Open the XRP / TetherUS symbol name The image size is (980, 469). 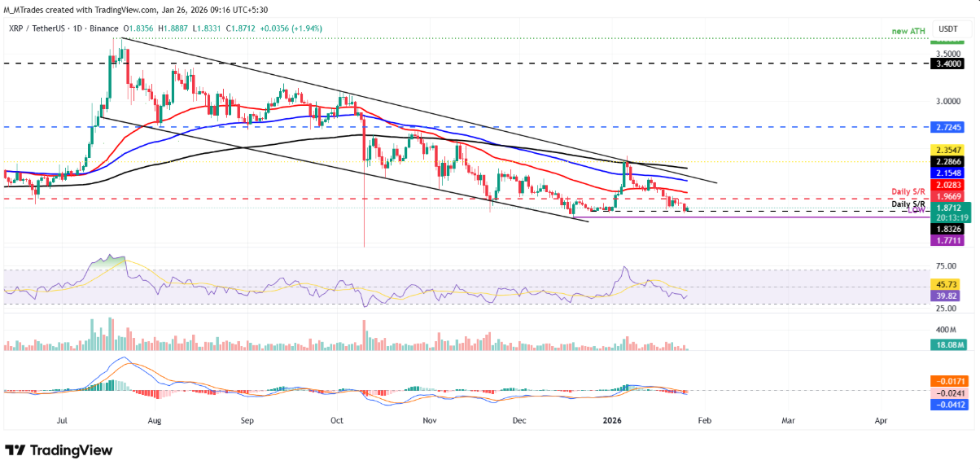[x=36, y=27]
